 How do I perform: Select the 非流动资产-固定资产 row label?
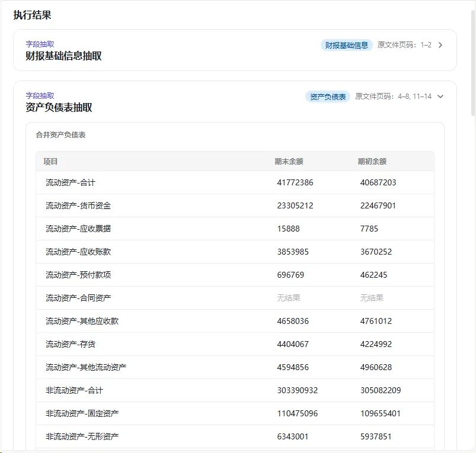pos(82,413)
